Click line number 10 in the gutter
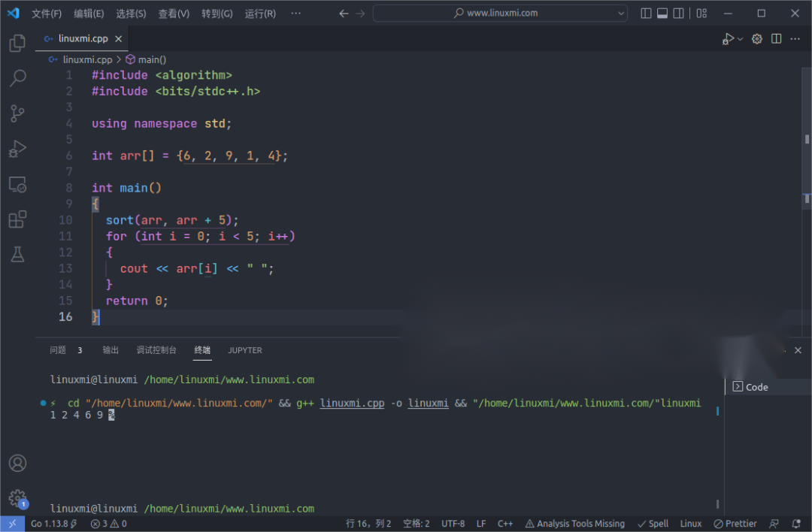This screenshot has width=812, height=532. [65, 220]
